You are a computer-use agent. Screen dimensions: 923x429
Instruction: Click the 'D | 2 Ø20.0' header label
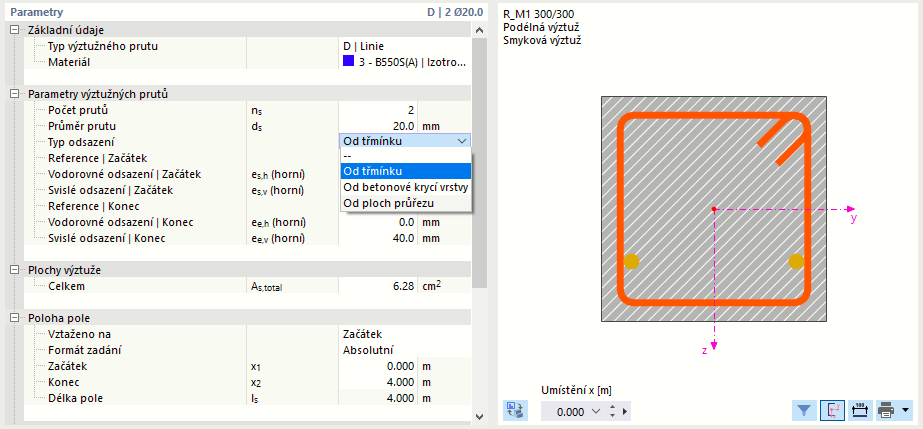coord(455,12)
